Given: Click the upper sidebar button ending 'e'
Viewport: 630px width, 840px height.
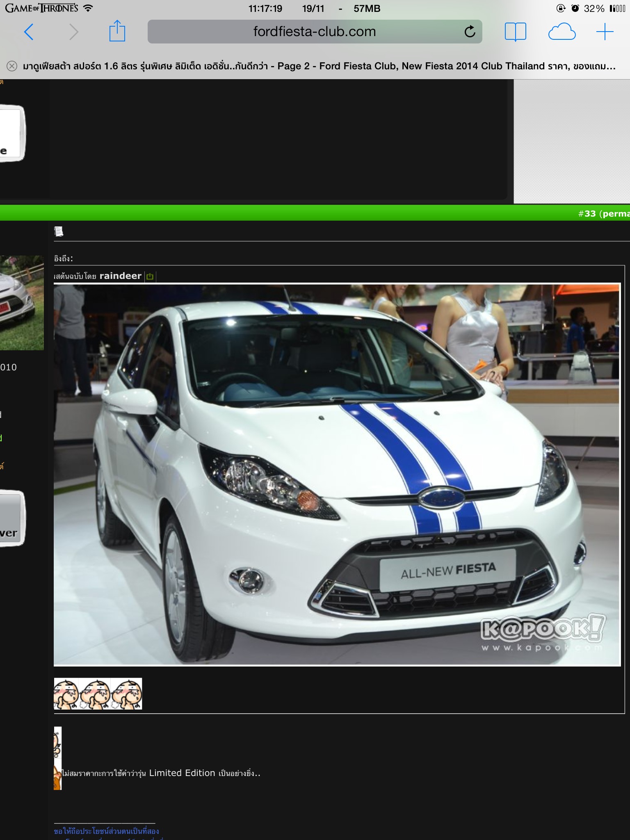Looking at the screenshot, I should coord(12,133).
